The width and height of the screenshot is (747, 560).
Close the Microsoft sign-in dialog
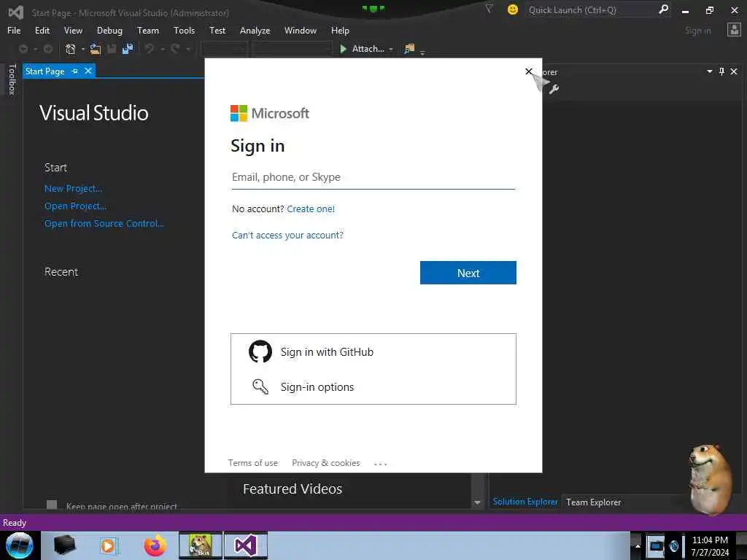529,71
